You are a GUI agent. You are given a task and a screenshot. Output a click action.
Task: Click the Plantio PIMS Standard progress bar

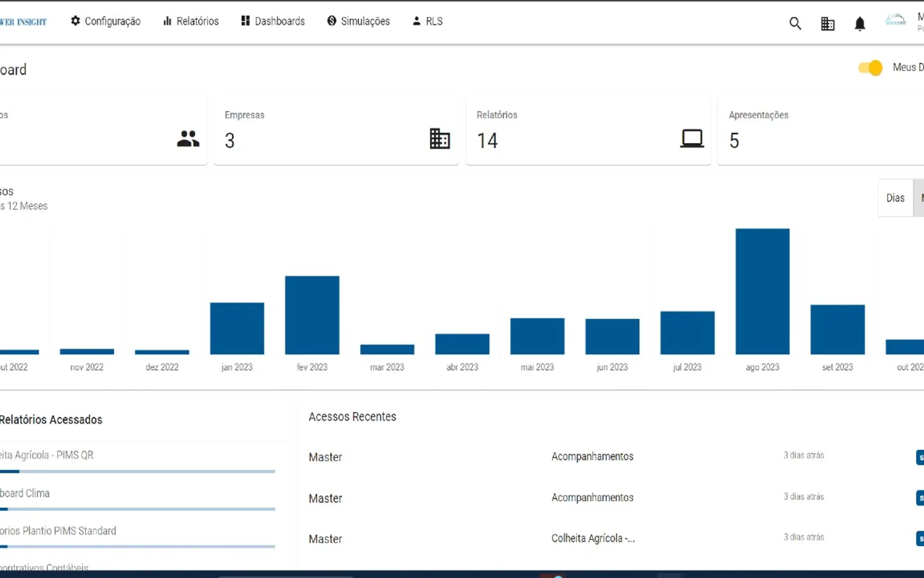137,546
